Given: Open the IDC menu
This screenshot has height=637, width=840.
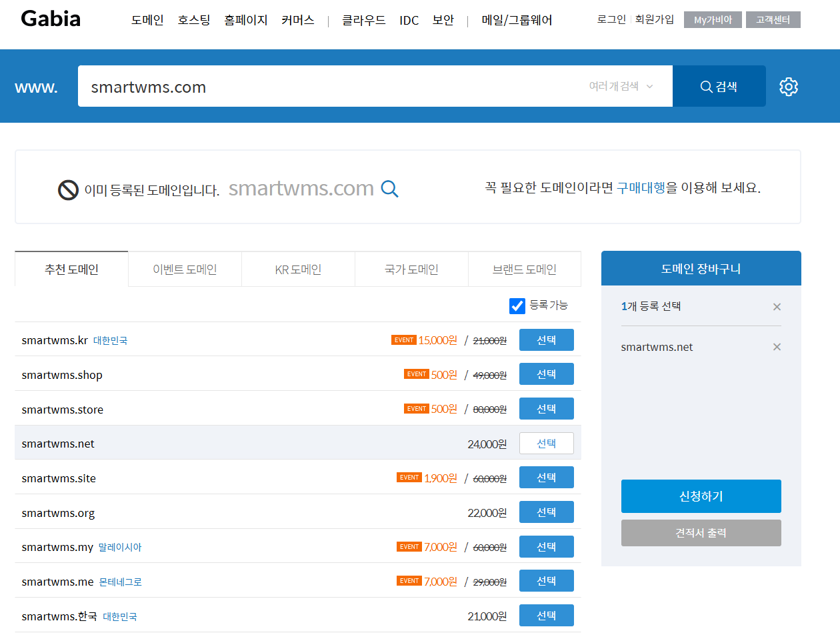Looking at the screenshot, I should [x=409, y=21].
